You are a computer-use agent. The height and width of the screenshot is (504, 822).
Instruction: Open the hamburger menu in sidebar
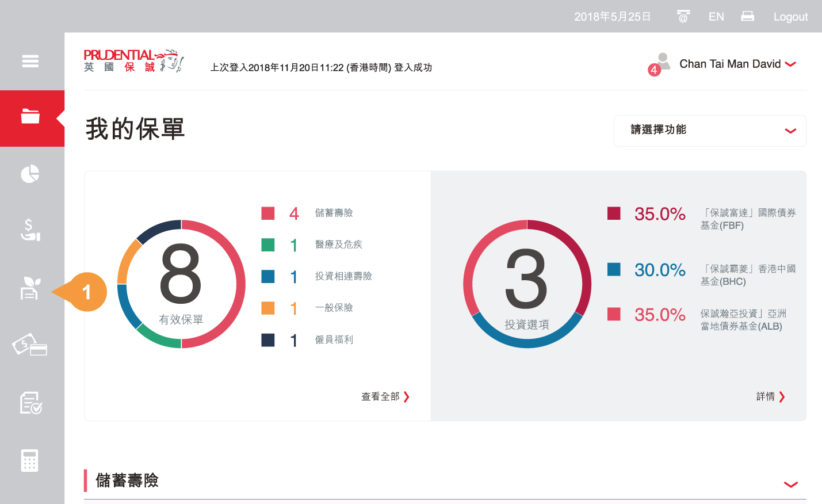30,61
